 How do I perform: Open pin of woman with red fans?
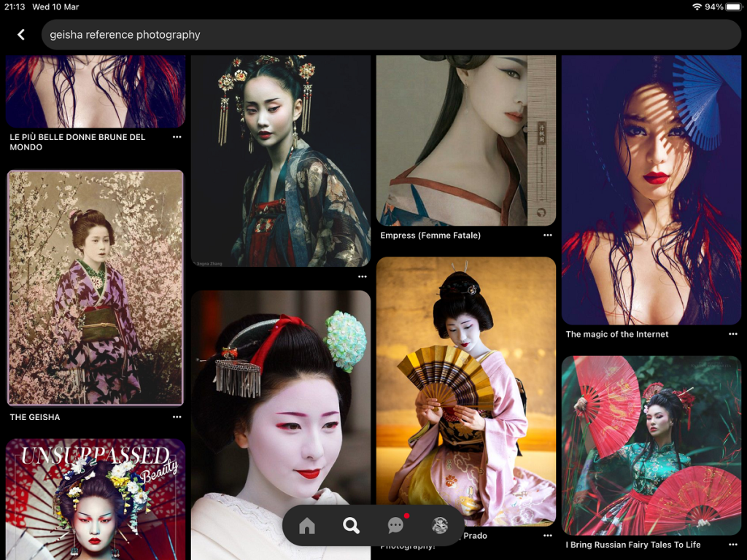(x=651, y=445)
